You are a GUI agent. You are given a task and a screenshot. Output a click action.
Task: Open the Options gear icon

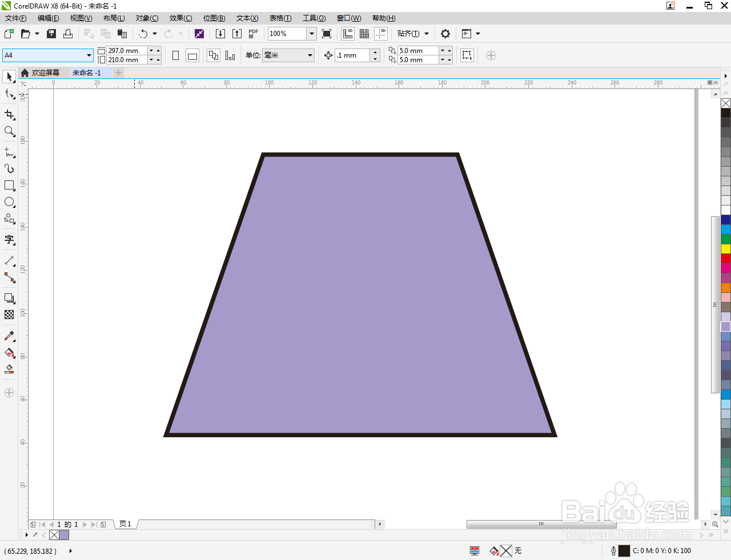[x=445, y=34]
